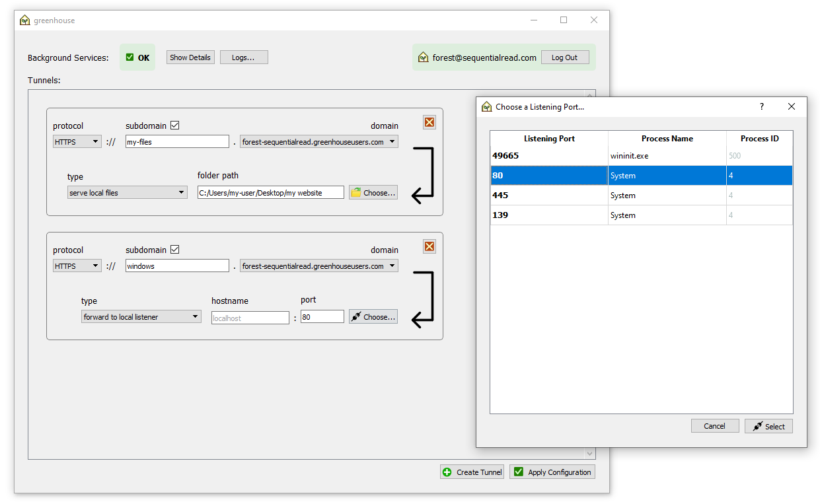Click System process cell for port 139

click(x=667, y=215)
